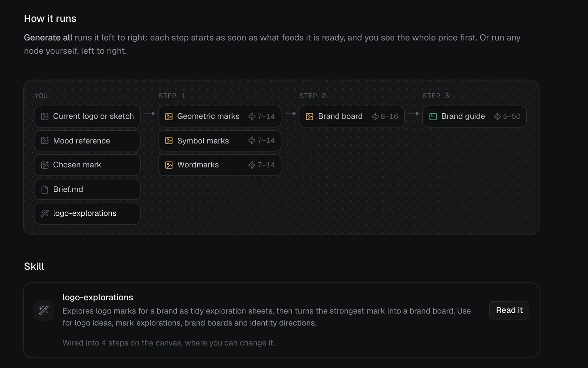Viewport: 588px width, 368px height.
Task: Click the image-plus icon on Chosen mark
Action: pos(45,165)
